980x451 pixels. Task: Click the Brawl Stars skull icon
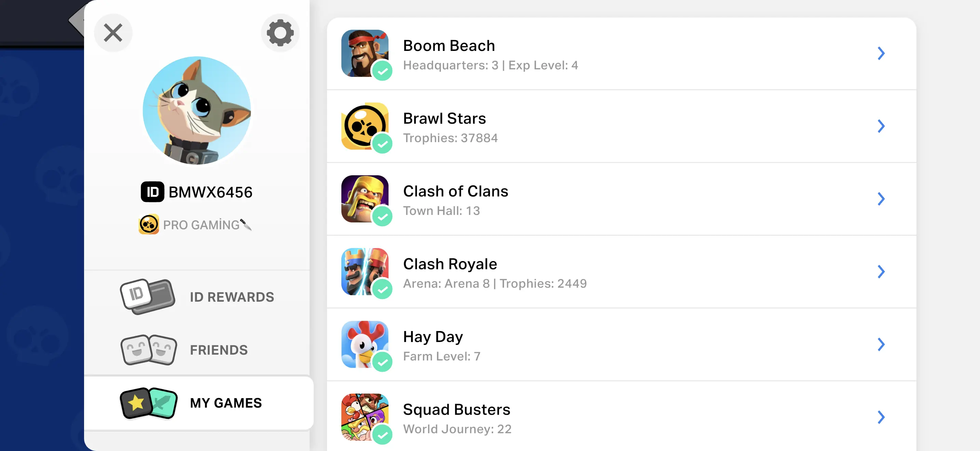365,126
